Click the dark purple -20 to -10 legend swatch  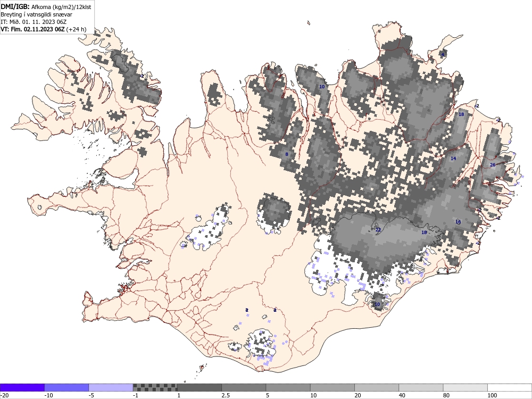[x=22, y=387]
